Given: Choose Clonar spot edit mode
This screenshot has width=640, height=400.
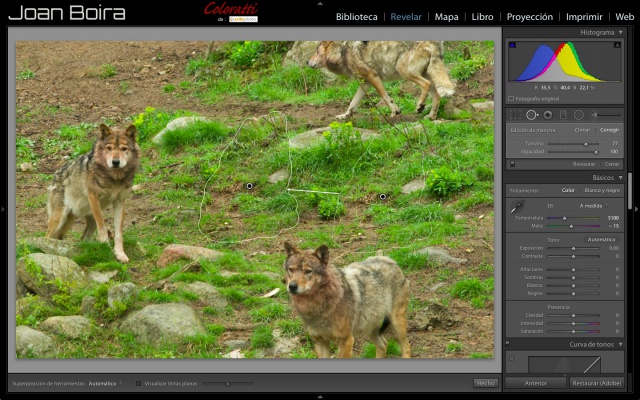Looking at the screenshot, I should (582, 130).
